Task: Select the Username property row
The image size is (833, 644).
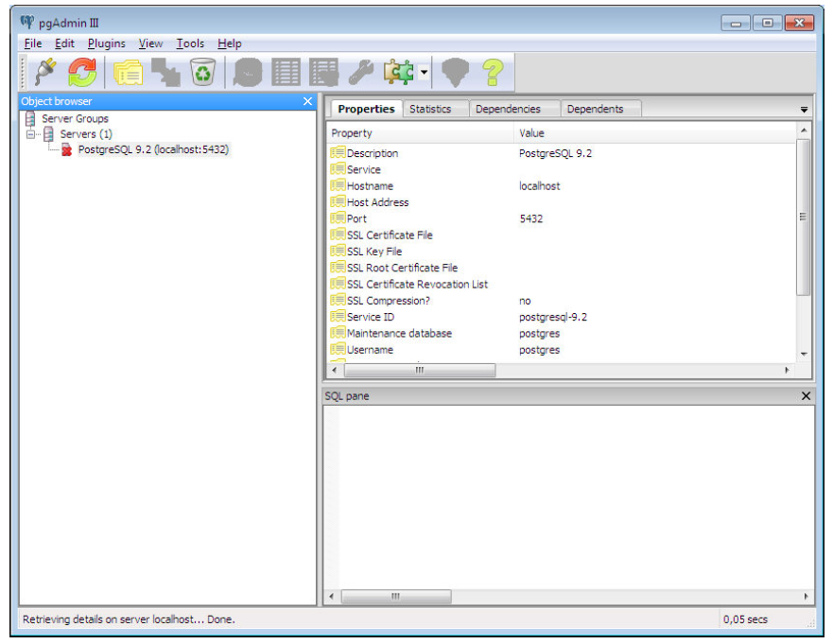Action: (x=562, y=350)
